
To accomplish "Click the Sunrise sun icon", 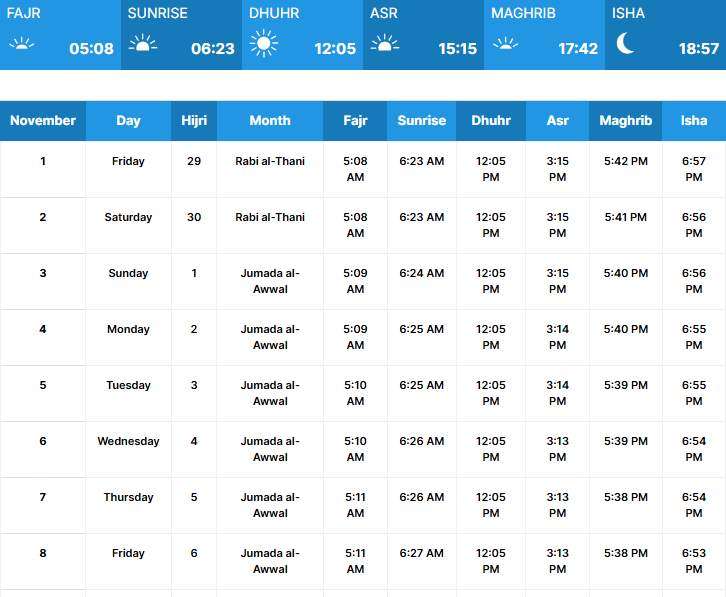I will [x=143, y=44].
